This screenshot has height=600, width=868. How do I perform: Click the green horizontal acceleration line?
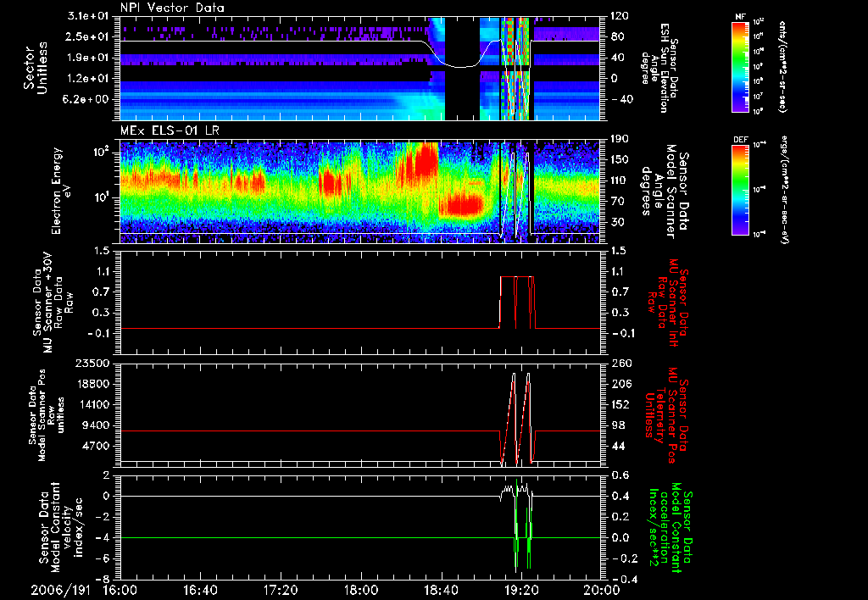(297, 537)
